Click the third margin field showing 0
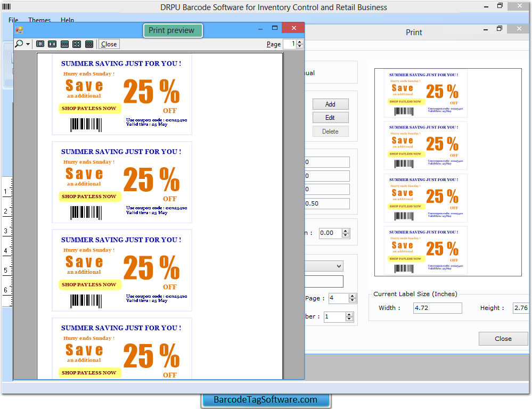 pos(327,190)
